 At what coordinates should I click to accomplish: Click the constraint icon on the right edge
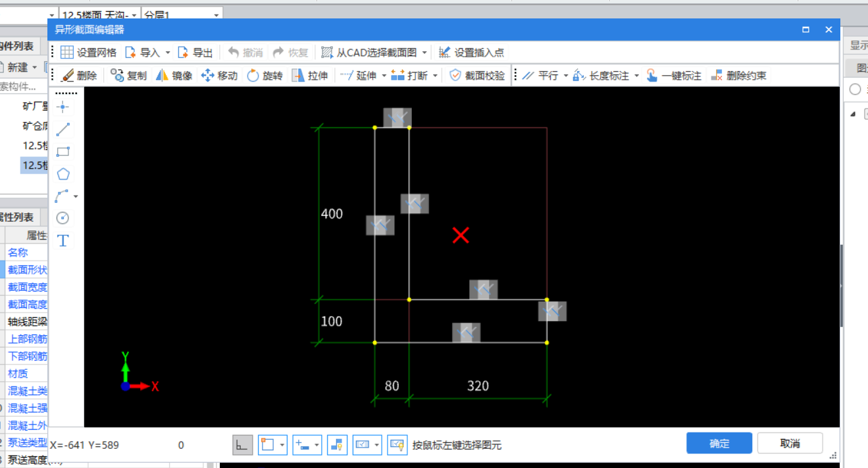[x=552, y=311]
